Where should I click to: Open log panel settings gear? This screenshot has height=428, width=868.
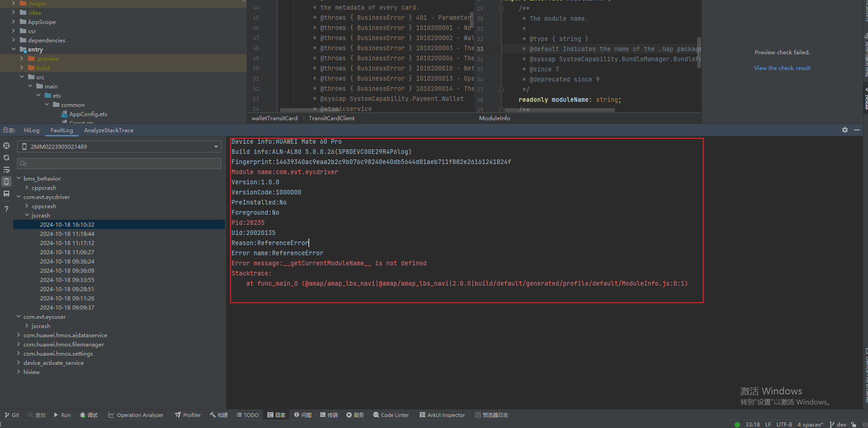pyautogui.click(x=845, y=130)
